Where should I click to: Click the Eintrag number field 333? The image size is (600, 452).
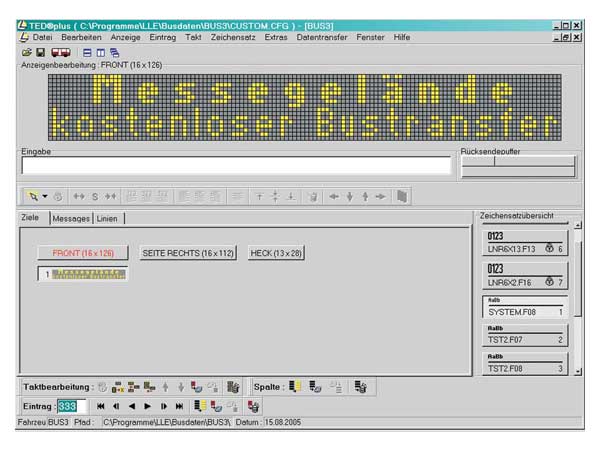pos(72,406)
